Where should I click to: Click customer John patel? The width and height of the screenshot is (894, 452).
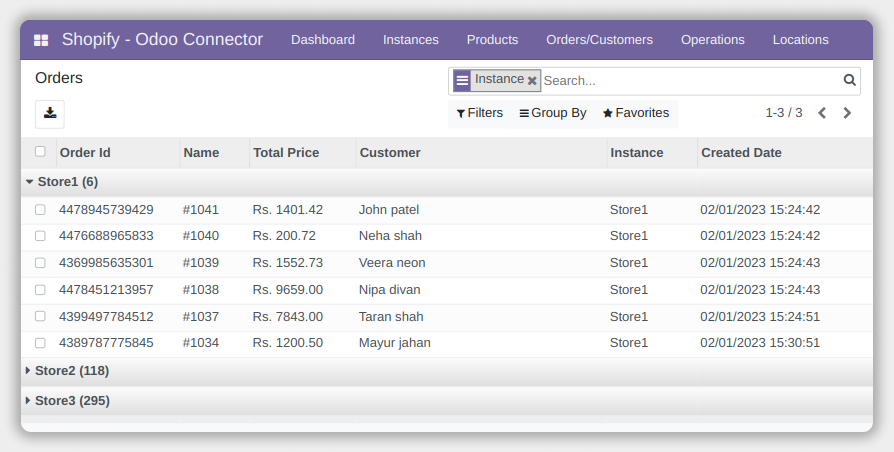(x=389, y=210)
